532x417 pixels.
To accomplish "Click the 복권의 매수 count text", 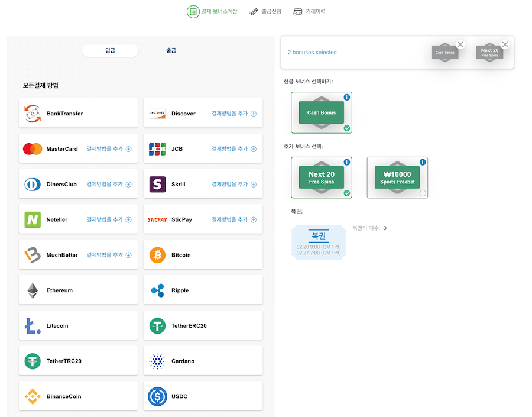I will pos(369,228).
